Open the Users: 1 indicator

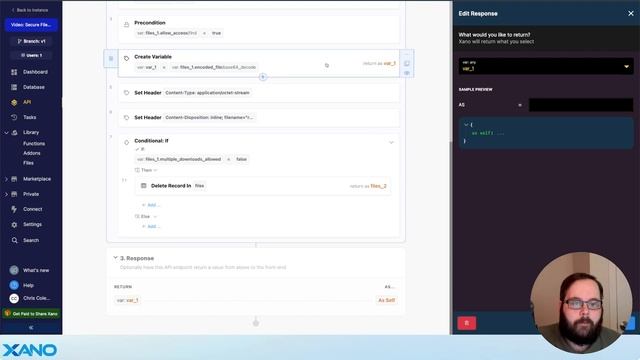click(x=31, y=55)
